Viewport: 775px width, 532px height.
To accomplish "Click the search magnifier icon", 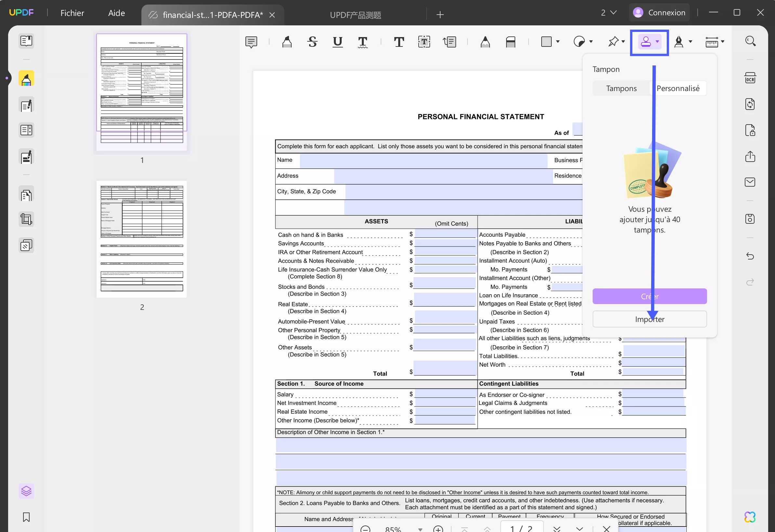I will [750, 41].
